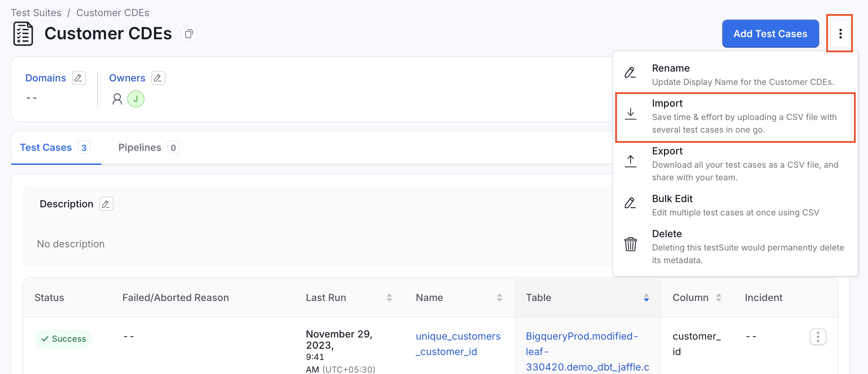The width and height of the screenshot is (868, 374).
Task: Choose Export from the dropdown menu
Action: coord(735,164)
